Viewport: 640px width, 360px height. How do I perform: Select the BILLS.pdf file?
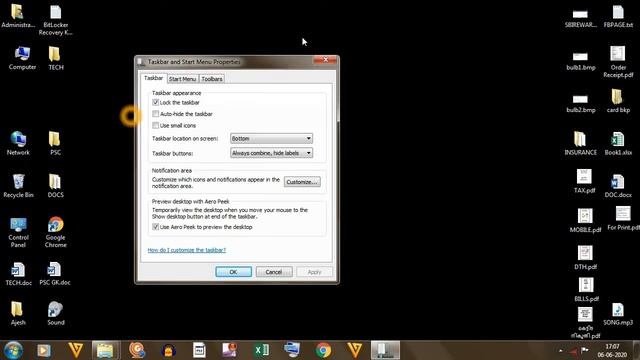586,290
